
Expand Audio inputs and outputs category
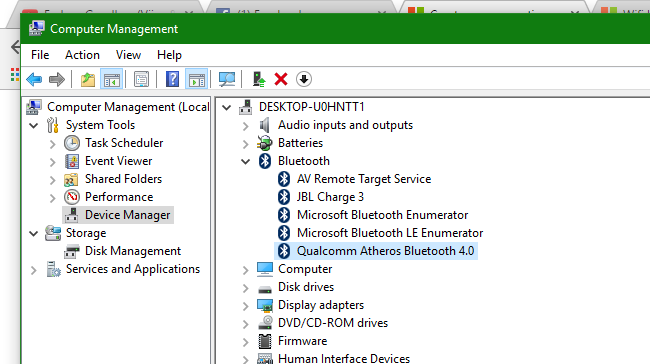(245, 126)
